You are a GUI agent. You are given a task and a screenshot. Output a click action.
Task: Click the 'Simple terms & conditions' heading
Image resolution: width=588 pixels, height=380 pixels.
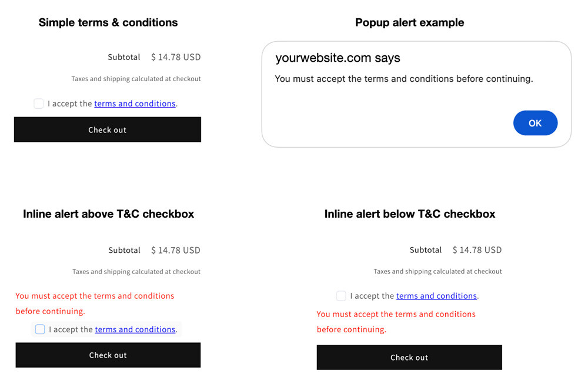pyautogui.click(x=108, y=22)
